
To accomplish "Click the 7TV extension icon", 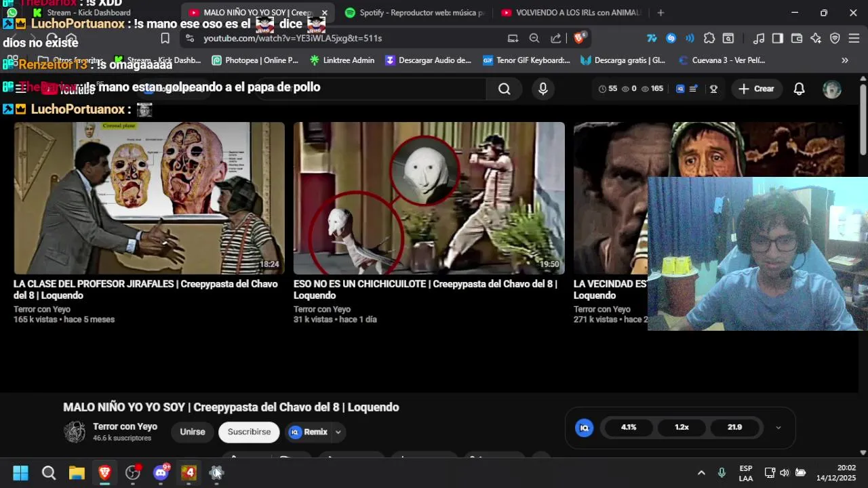I will [652, 39].
